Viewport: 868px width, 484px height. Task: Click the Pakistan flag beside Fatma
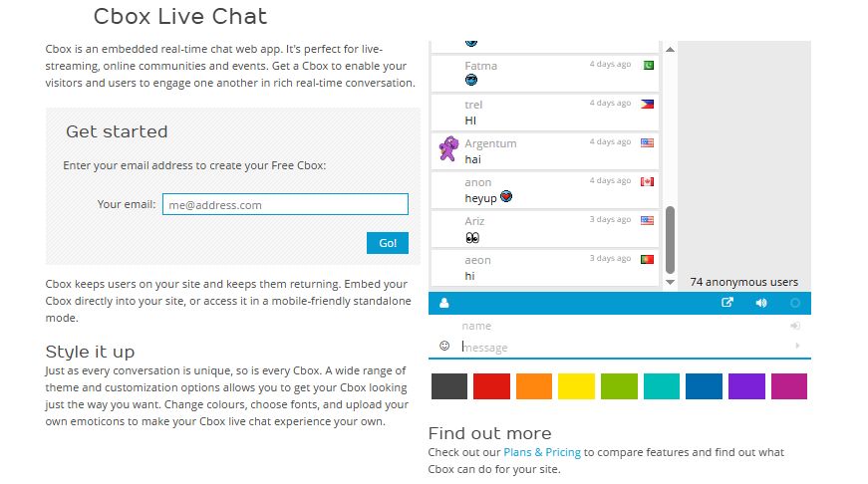point(647,66)
